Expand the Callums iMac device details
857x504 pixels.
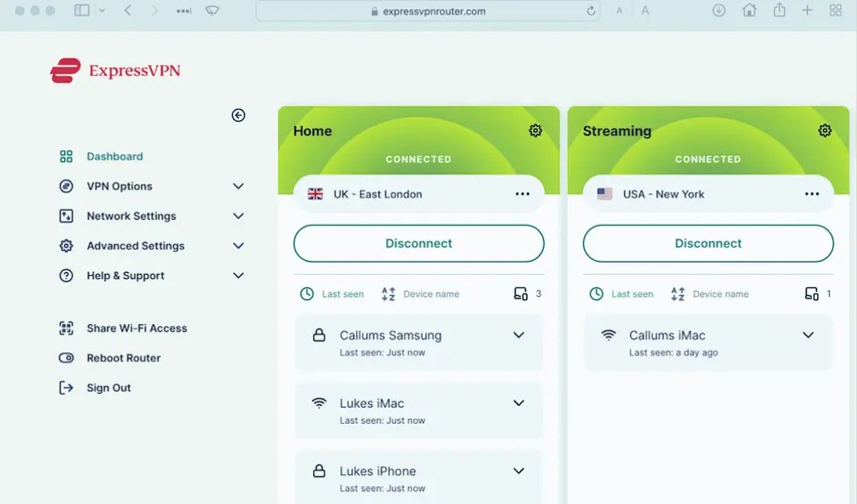click(808, 335)
